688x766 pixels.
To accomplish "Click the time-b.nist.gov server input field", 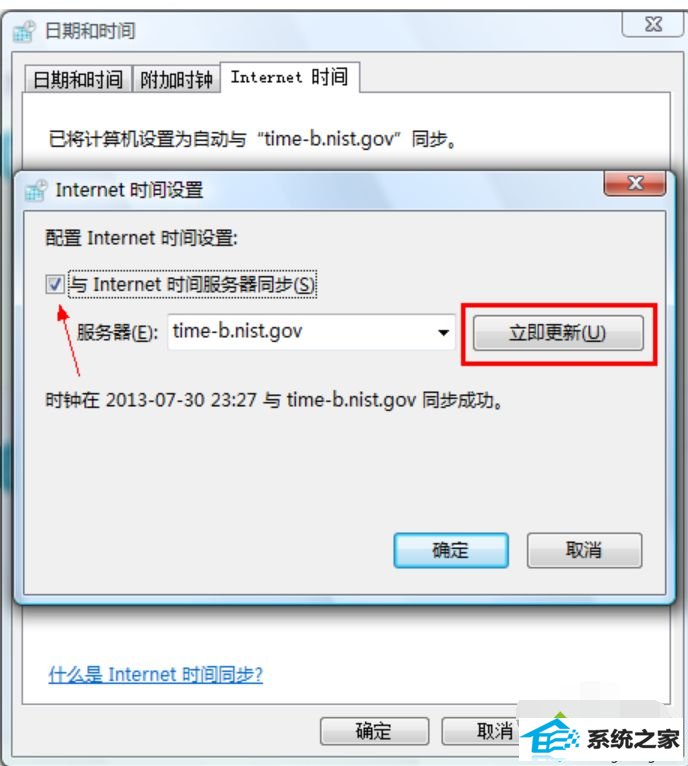I will tap(311, 332).
